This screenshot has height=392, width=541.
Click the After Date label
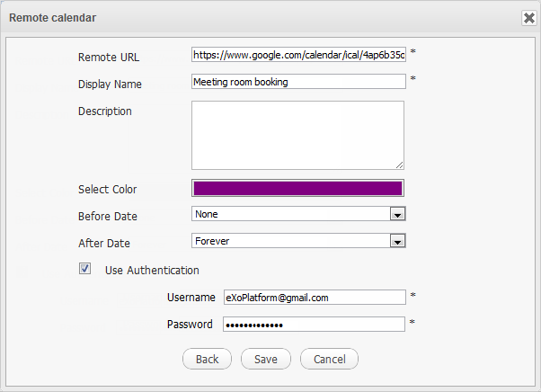coord(104,243)
